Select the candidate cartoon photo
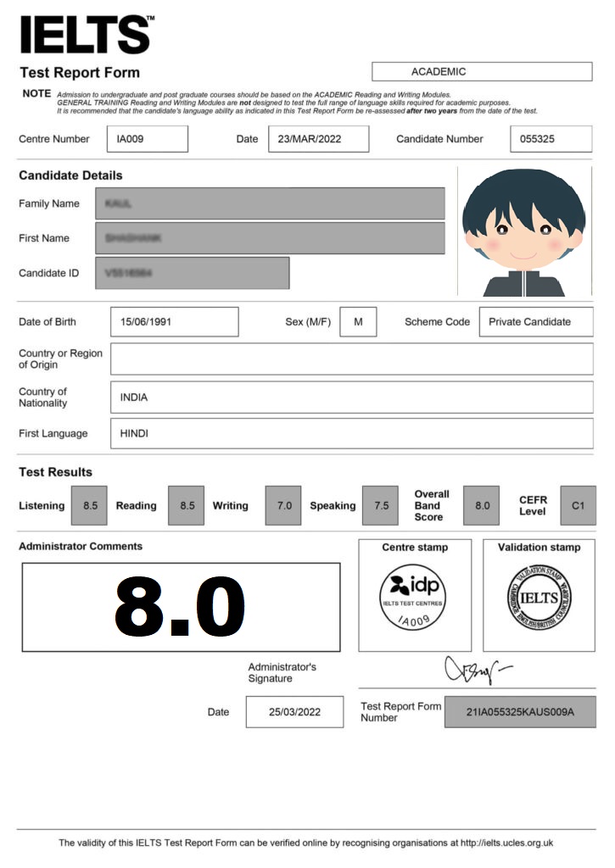 523,231
